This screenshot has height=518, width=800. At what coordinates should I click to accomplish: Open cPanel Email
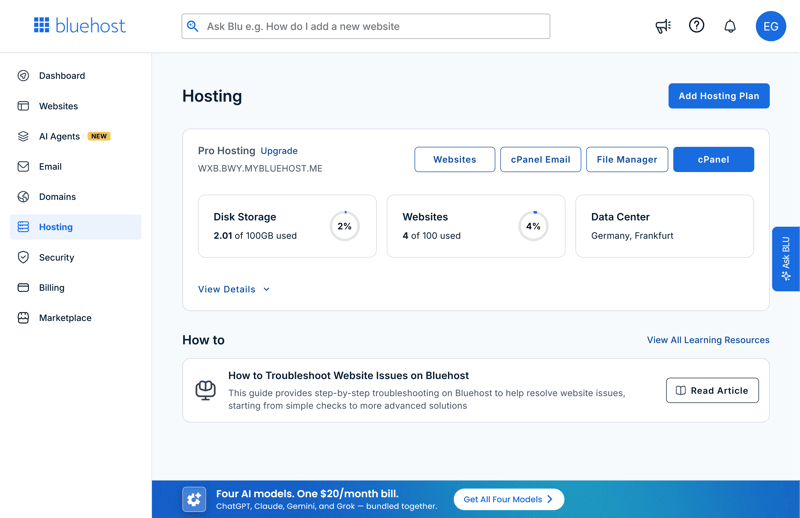click(x=540, y=159)
